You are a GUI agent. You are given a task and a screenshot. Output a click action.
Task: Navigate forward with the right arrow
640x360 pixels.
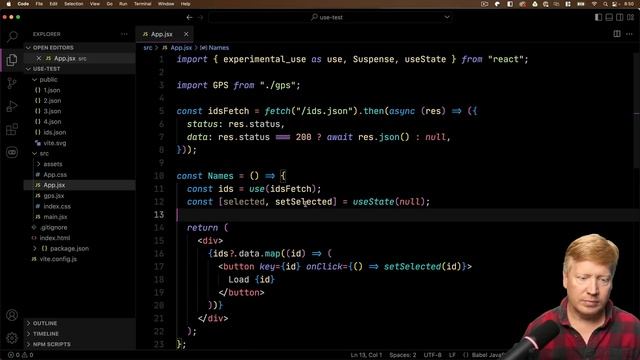200,17
